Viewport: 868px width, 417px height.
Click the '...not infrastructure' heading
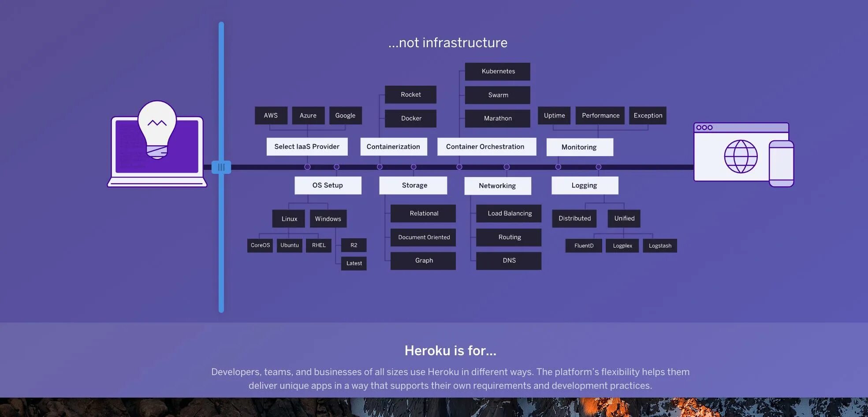point(448,42)
